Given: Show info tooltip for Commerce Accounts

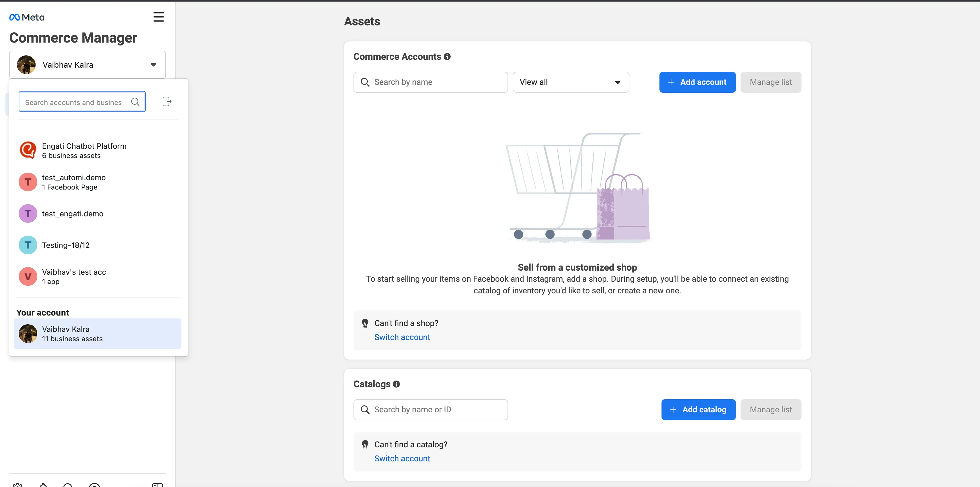Looking at the screenshot, I should pos(447,57).
